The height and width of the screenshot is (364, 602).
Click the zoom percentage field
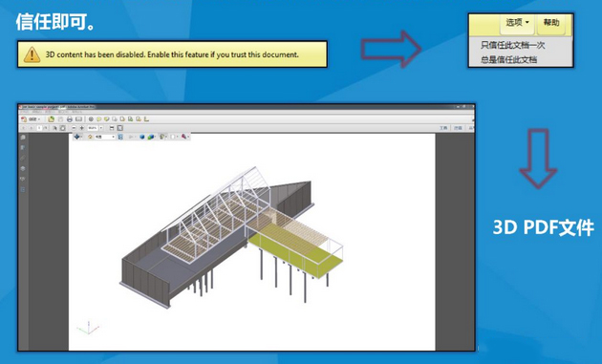(x=93, y=128)
